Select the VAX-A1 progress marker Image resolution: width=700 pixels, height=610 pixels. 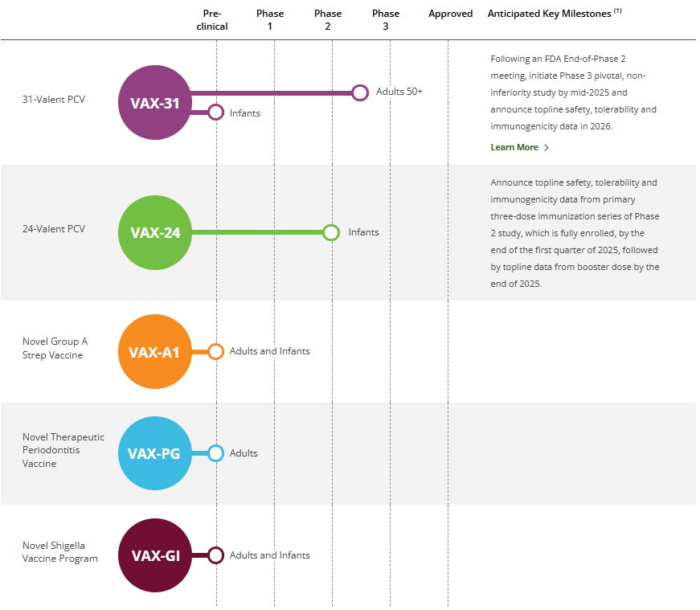pyautogui.click(x=215, y=351)
